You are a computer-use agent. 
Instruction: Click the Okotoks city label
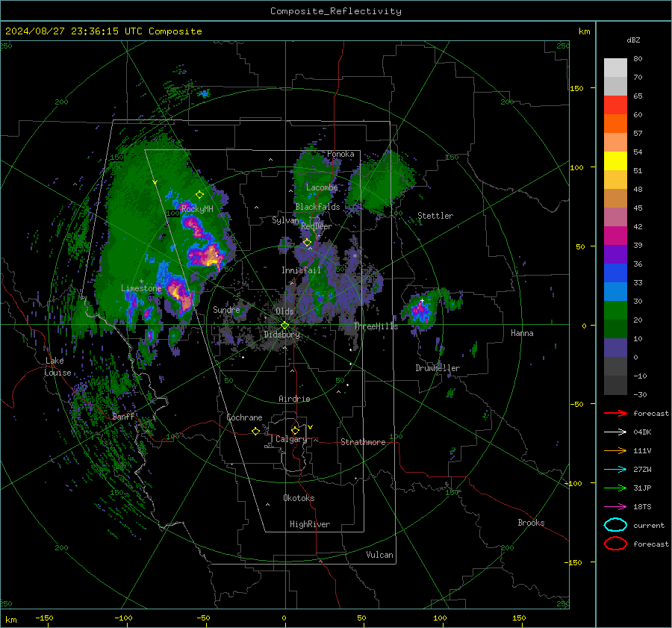[x=299, y=498]
